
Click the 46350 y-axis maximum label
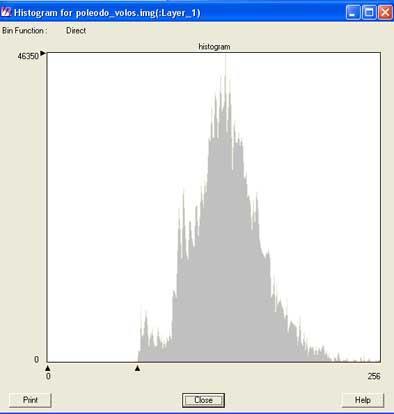[28, 56]
